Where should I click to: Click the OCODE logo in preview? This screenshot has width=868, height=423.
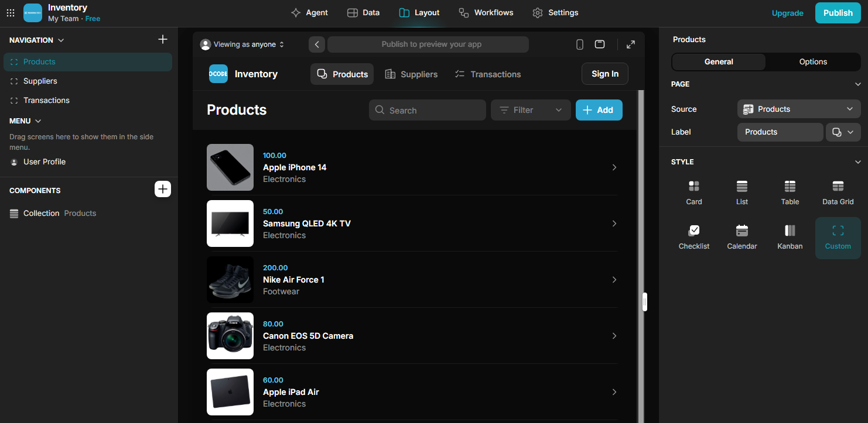218,74
